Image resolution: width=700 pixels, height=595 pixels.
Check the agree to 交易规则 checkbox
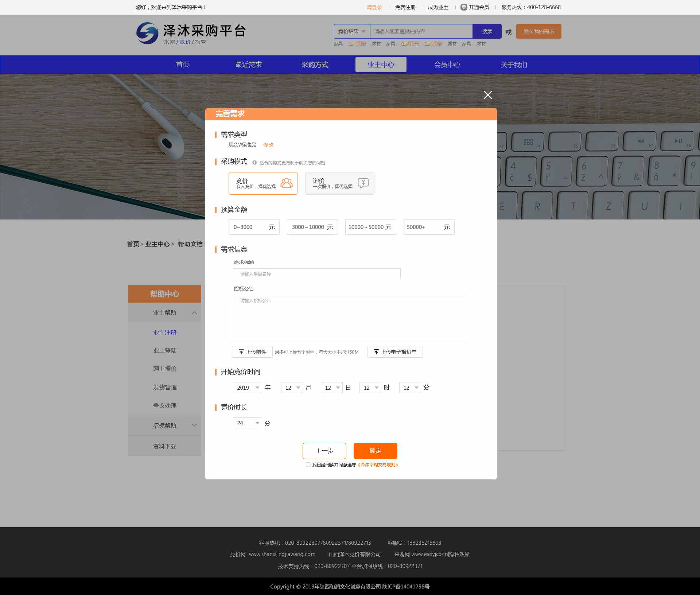click(308, 464)
